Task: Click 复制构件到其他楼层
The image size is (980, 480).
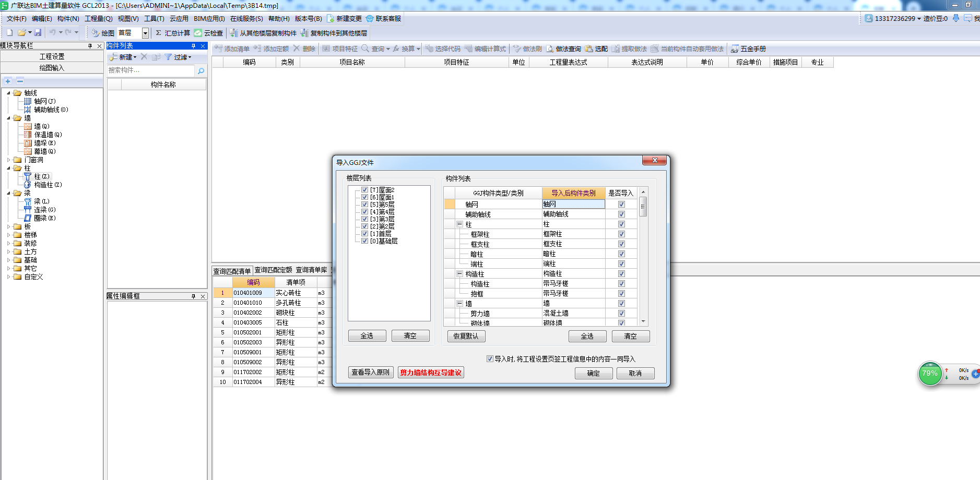Action: [334, 33]
